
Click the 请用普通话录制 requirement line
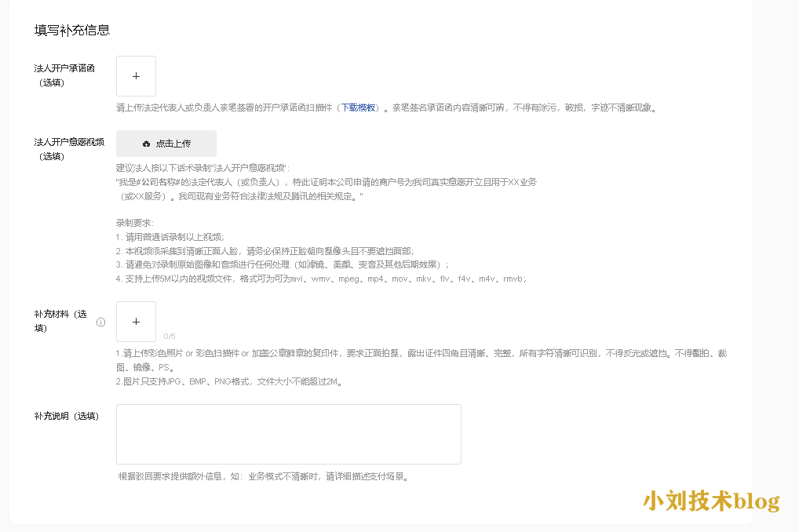pos(170,237)
